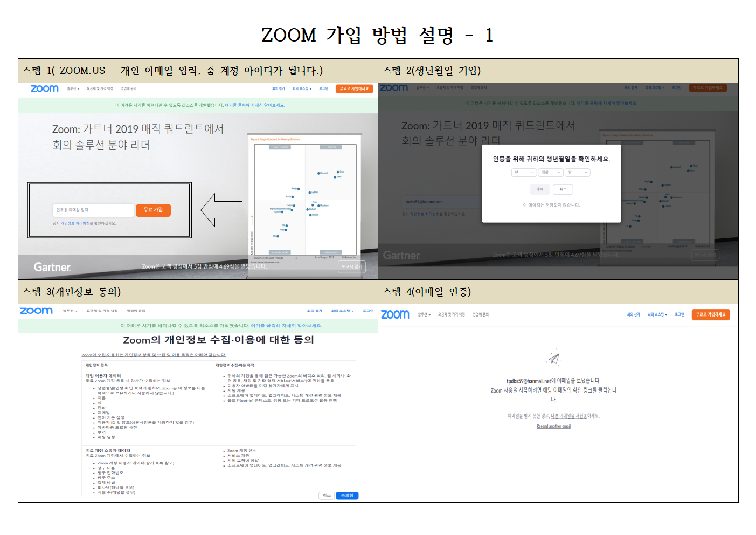Open 요금제 및 가격 책정 in the Step 1 navbar

pos(100,88)
